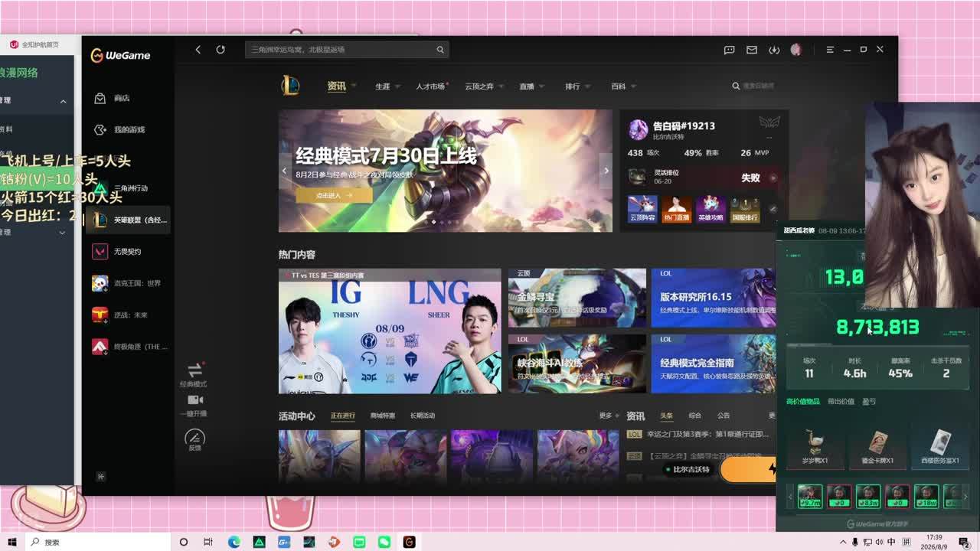Expand the 排行 dropdown arrow

point(589,86)
